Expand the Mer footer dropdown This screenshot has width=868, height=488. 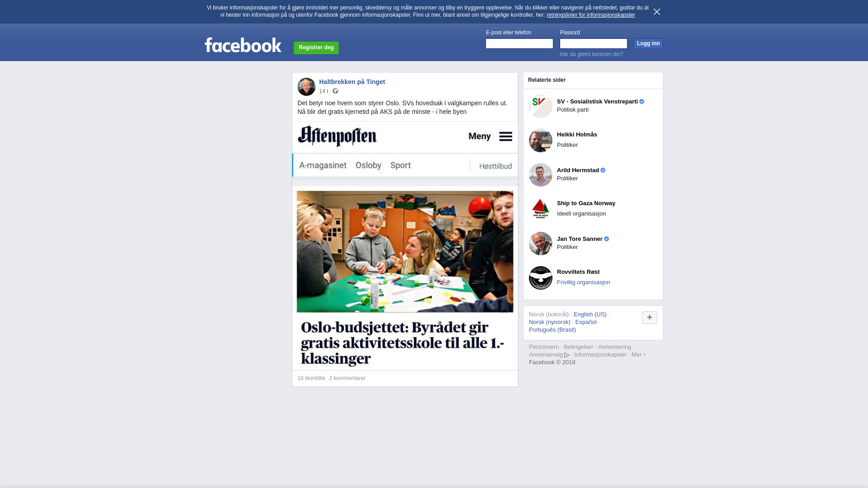tap(638, 355)
